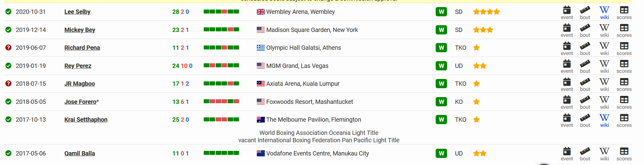Open Qamil Balla profile link
This screenshot has height=165, width=644.
coord(79,153)
